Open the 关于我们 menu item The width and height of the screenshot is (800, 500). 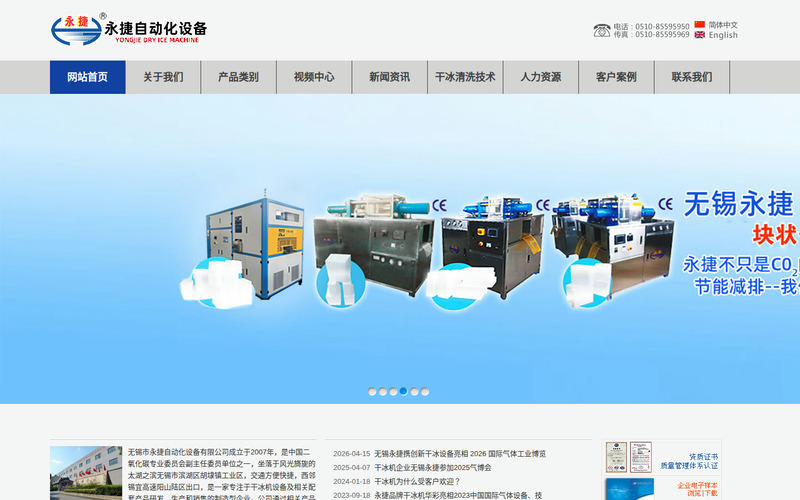163,77
